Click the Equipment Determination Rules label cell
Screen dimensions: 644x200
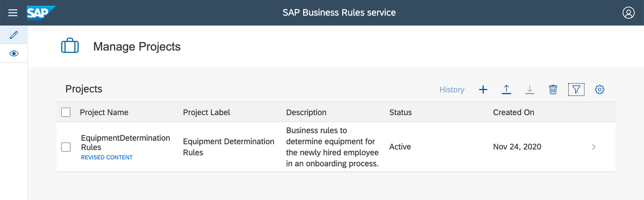[x=229, y=147]
